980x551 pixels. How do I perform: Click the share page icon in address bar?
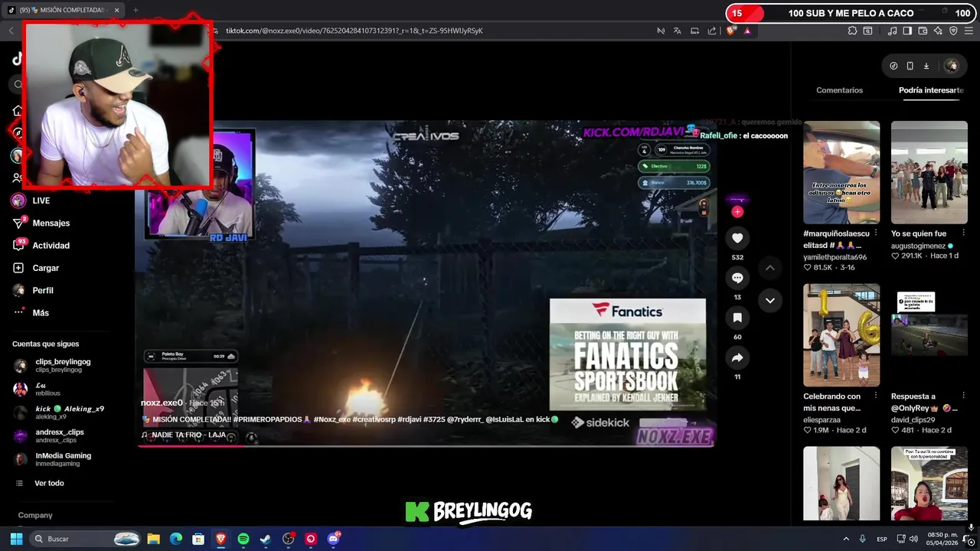(712, 31)
